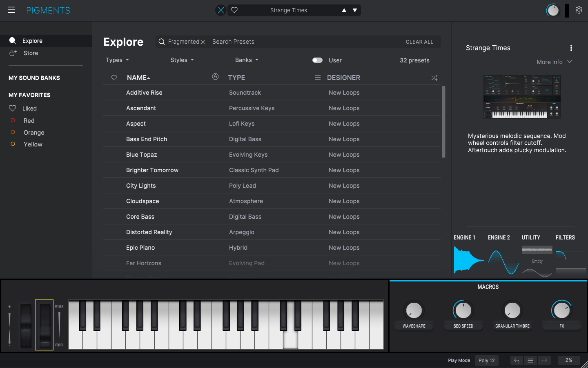Open the history list icon in bottom bar
The height and width of the screenshot is (368, 588).
click(530, 361)
